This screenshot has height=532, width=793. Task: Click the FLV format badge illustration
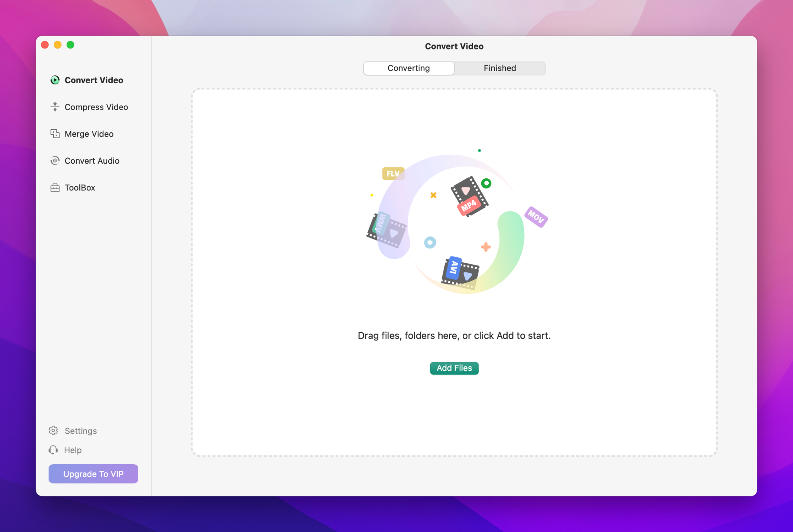point(393,173)
